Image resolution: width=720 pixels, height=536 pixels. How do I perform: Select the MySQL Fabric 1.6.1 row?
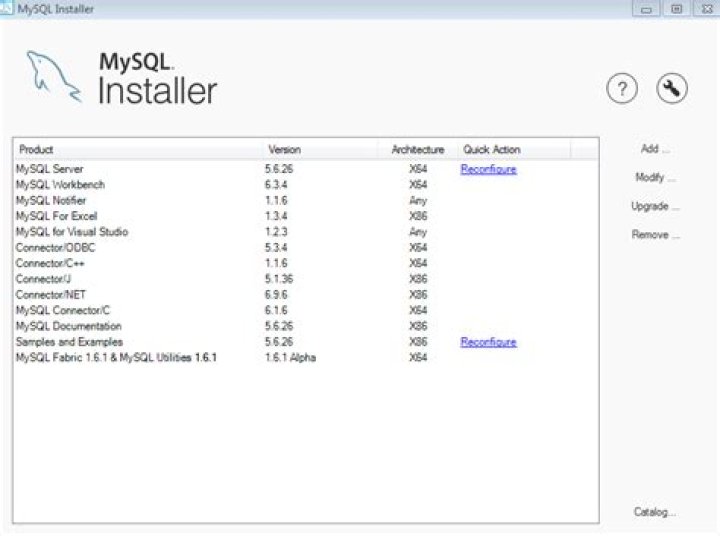coord(306,357)
